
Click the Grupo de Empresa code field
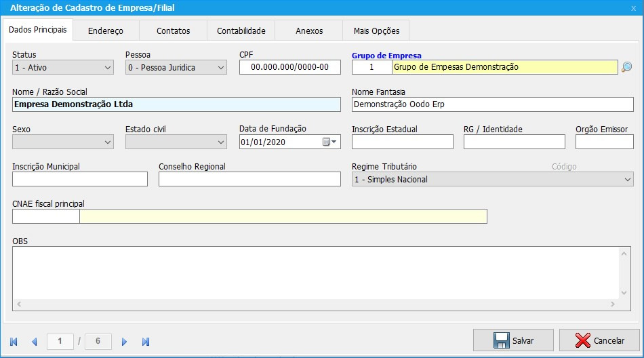coord(371,67)
